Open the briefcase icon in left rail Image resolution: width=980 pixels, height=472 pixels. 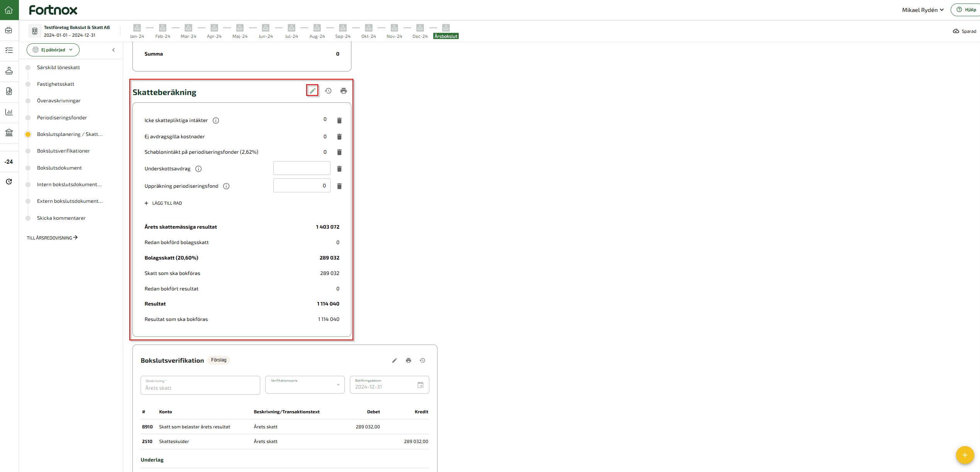tap(9, 30)
